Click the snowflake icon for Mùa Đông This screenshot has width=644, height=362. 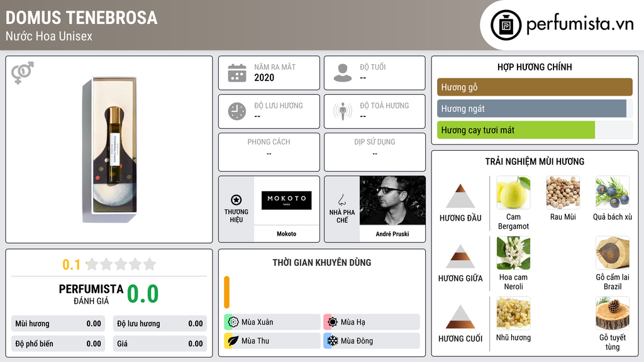pyautogui.click(x=333, y=341)
